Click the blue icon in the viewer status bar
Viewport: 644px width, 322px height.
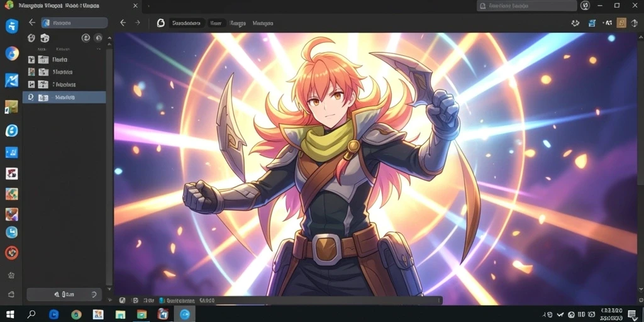point(162,300)
